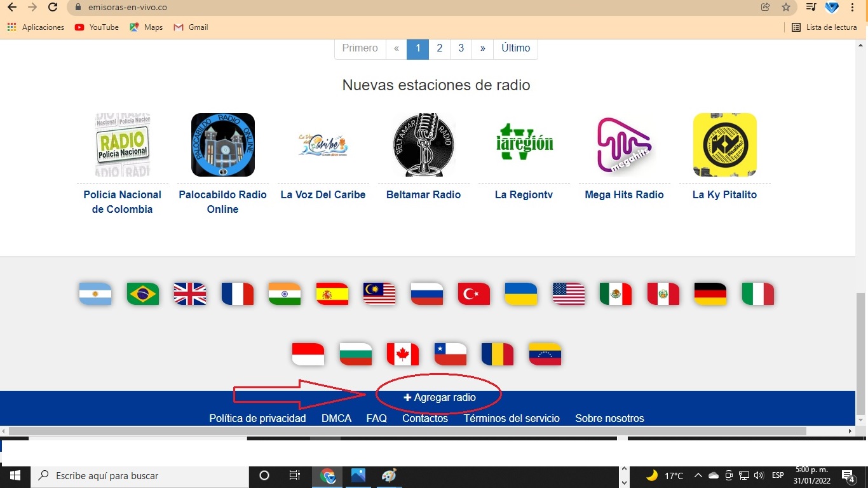Open Política de privacidad link
This screenshot has height=488, width=868.
pos(257,418)
